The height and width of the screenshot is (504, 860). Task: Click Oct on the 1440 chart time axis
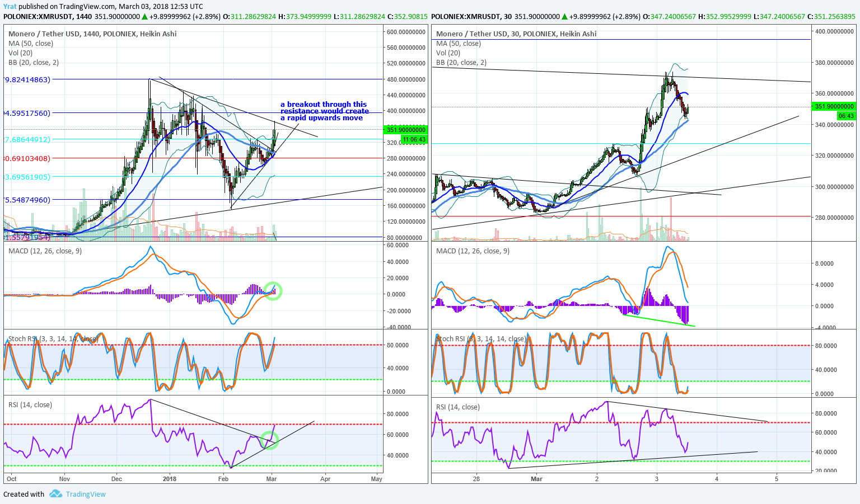pos(11,479)
